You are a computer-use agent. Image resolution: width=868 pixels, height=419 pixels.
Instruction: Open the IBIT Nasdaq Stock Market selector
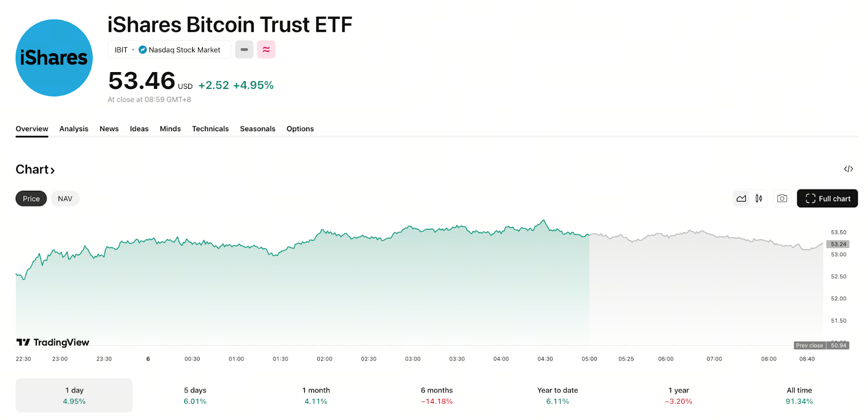click(169, 49)
